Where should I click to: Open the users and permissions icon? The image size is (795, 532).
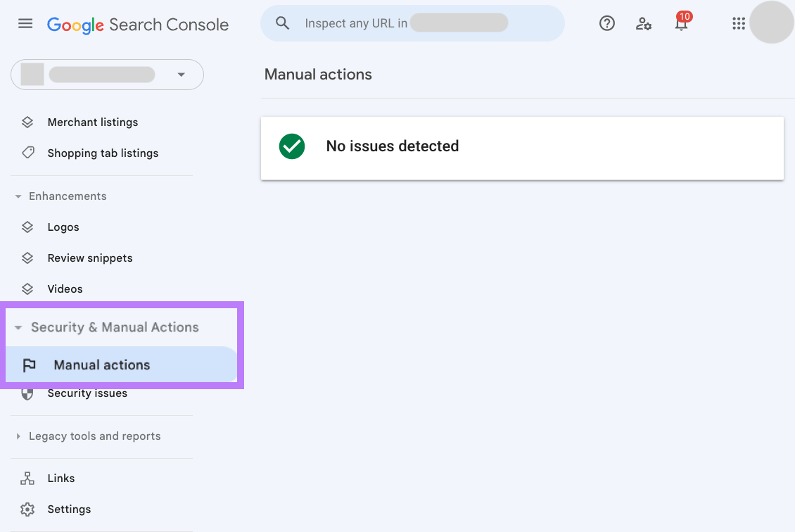pyautogui.click(x=644, y=23)
